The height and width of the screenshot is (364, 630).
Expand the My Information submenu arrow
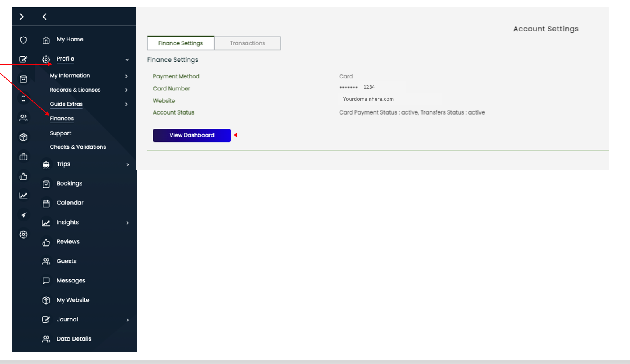tap(127, 76)
